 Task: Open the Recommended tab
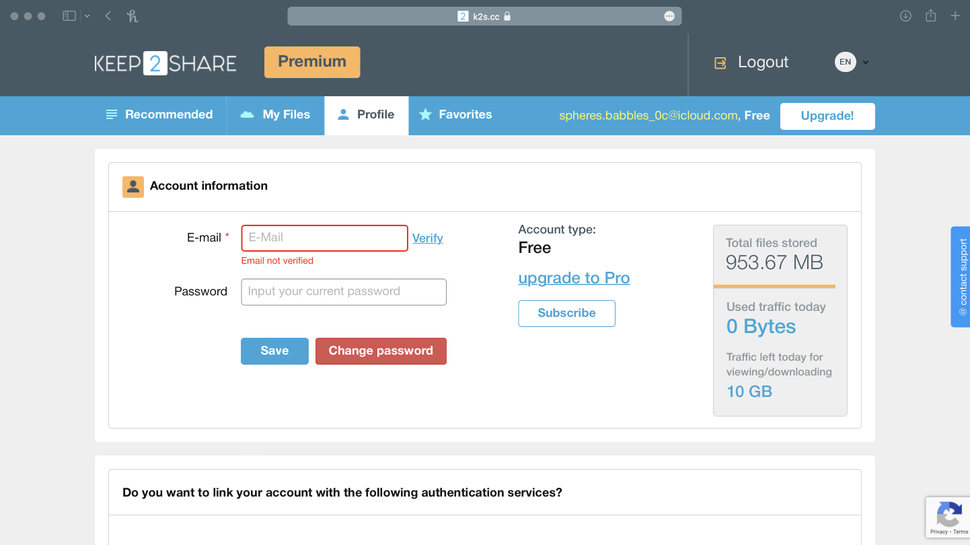tap(159, 115)
